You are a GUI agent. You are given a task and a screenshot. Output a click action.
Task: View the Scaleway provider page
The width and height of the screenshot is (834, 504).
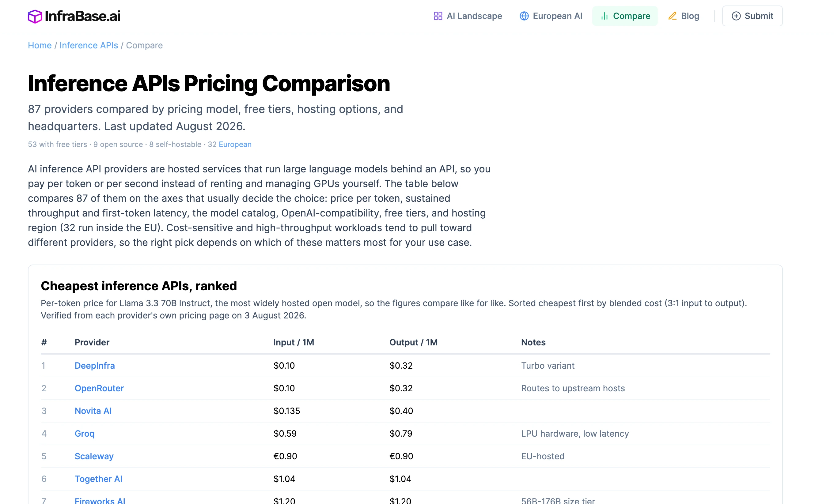point(94,456)
